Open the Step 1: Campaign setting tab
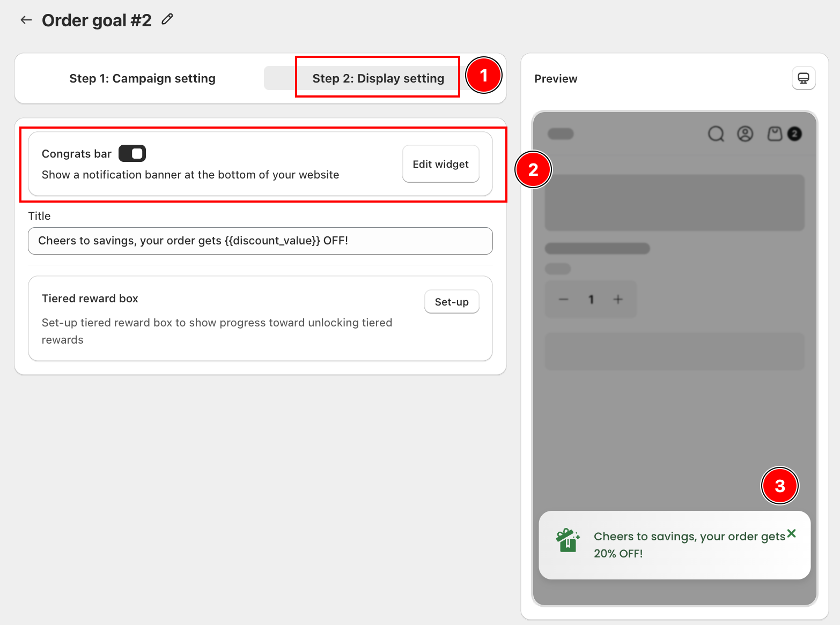The image size is (840, 625). [x=142, y=78]
